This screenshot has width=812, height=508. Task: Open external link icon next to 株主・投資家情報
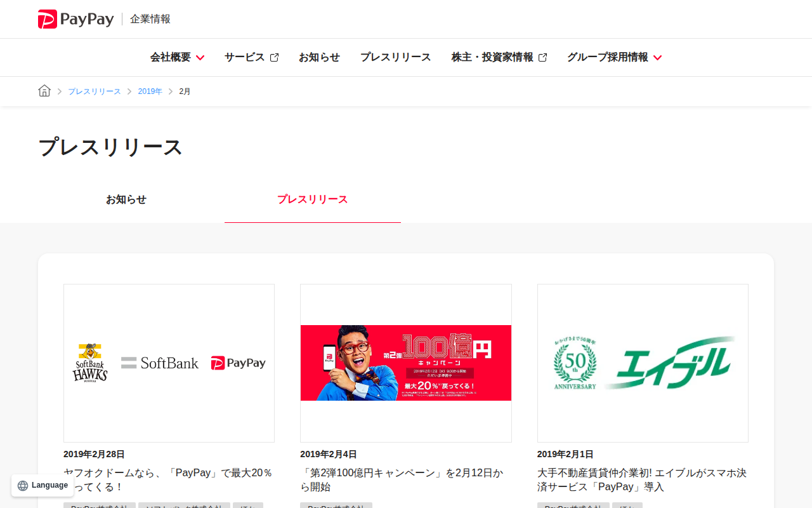pyautogui.click(x=543, y=57)
